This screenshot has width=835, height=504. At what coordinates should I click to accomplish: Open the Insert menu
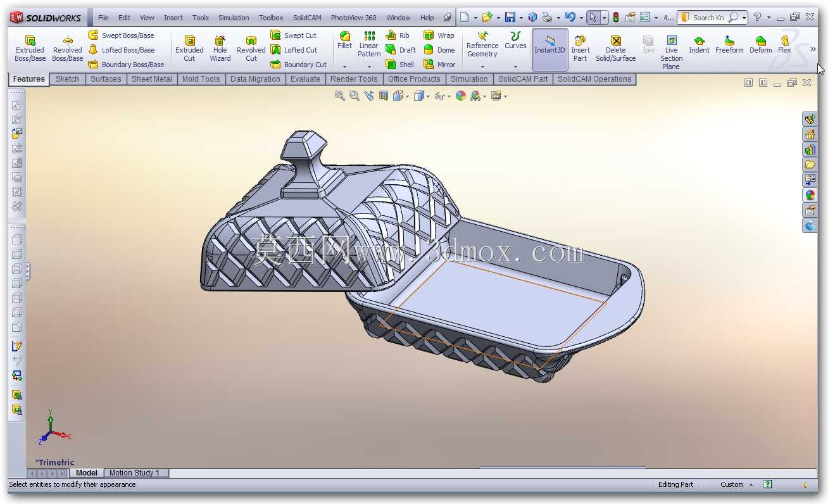173,18
